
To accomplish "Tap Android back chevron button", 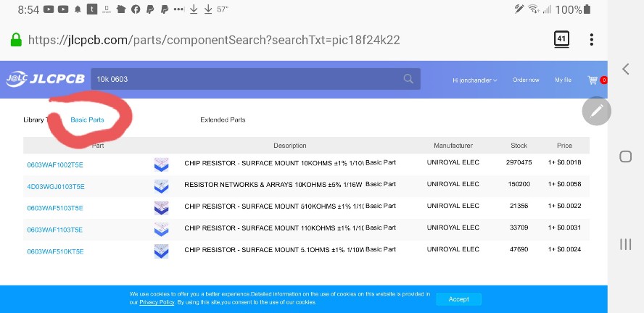I will (626, 69).
